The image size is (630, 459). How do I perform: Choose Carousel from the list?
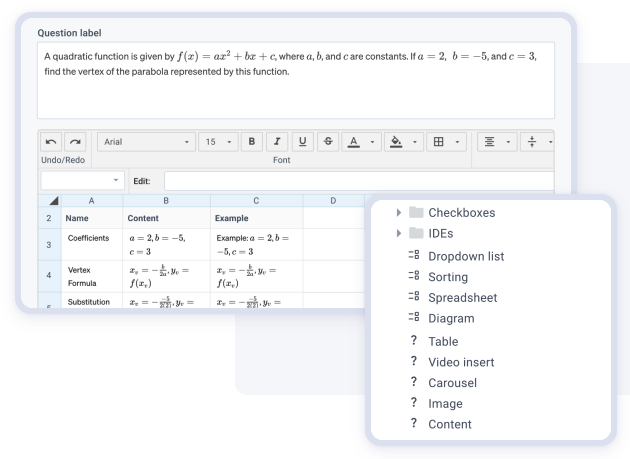[x=452, y=383]
